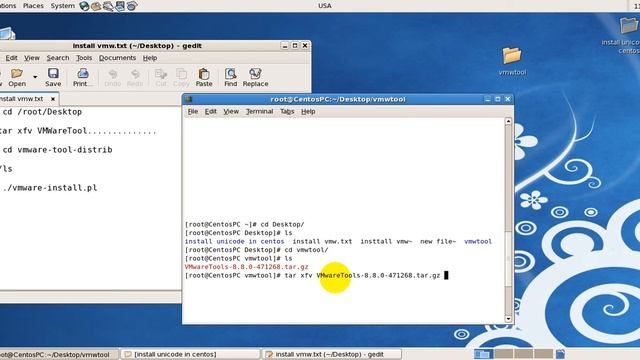Open the System menu in top panel
This screenshot has height=360, width=640.
click(62, 6)
